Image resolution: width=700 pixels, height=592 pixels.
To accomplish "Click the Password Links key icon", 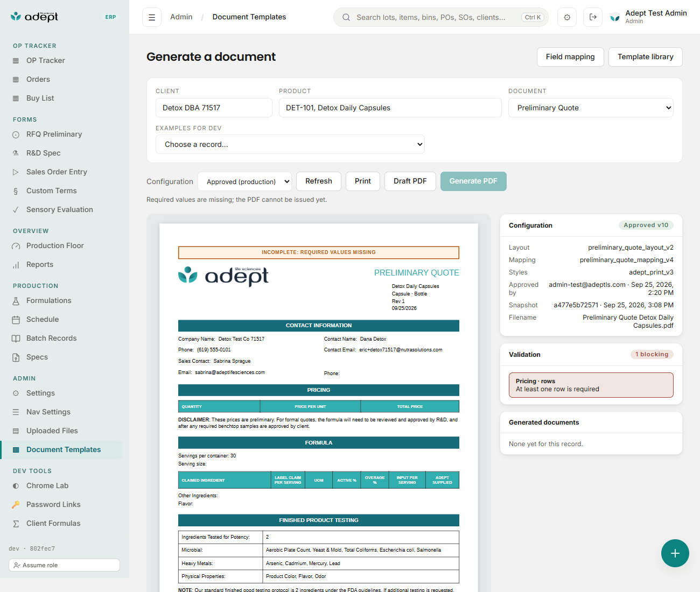I will tap(16, 505).
